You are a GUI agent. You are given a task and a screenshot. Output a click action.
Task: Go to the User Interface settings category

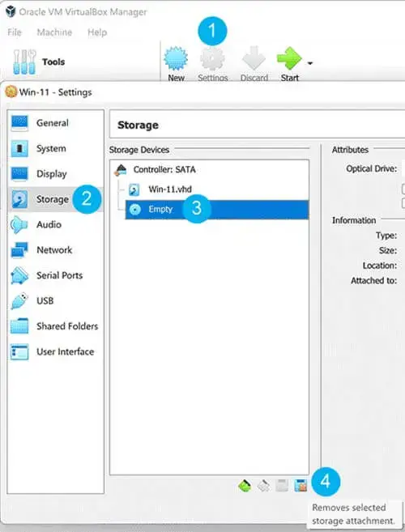coord(56,351)
